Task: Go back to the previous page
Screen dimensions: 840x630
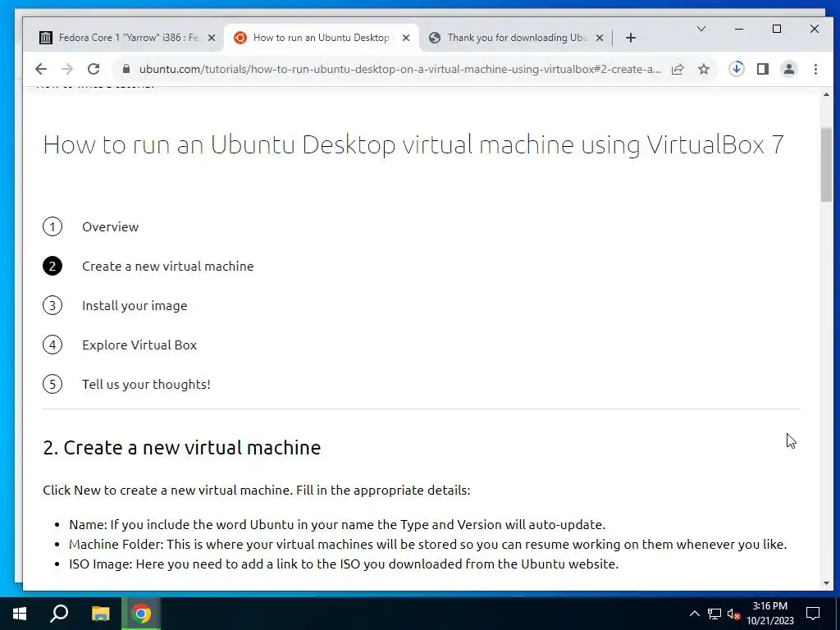Action: (41, 69)
